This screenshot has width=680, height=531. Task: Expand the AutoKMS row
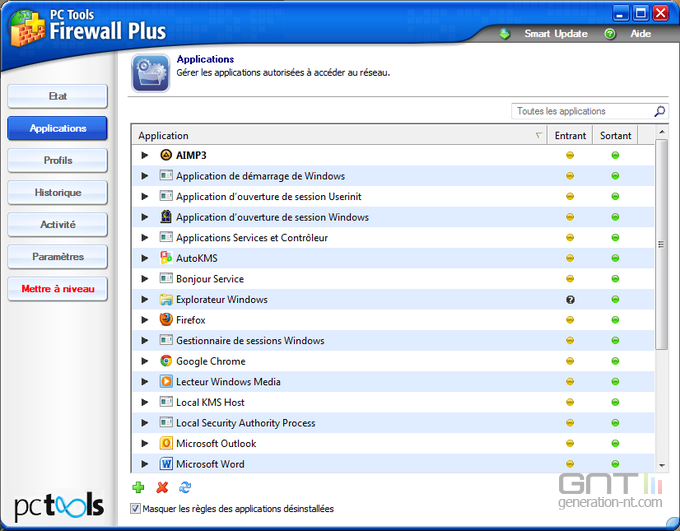(145, 258)
